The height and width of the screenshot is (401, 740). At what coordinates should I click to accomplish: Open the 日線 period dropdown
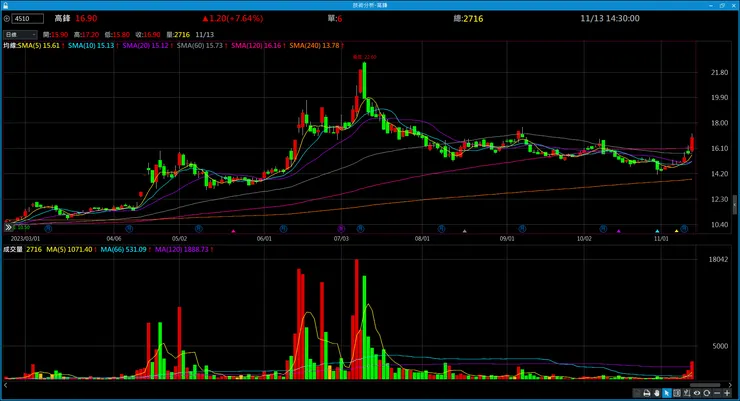pos(20,34)
